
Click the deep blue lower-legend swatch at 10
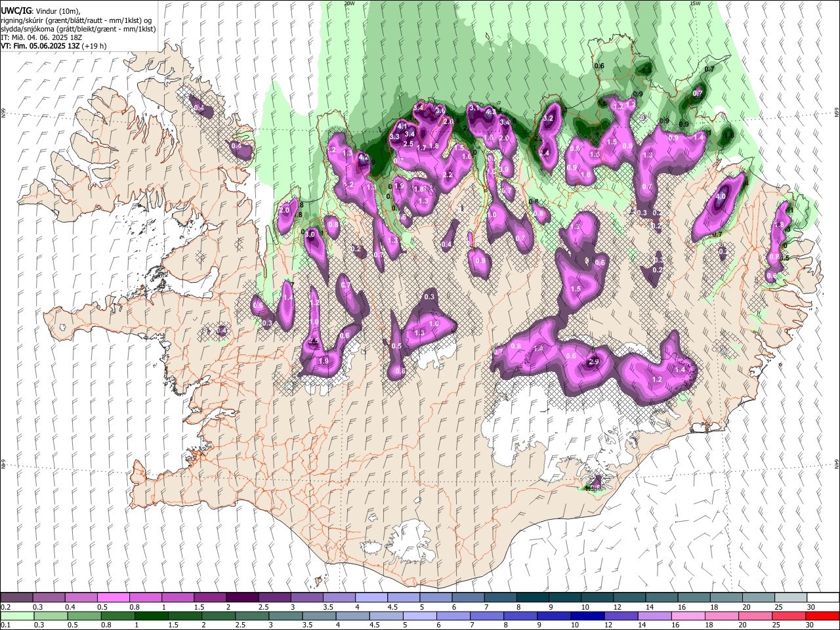[587, 616]
